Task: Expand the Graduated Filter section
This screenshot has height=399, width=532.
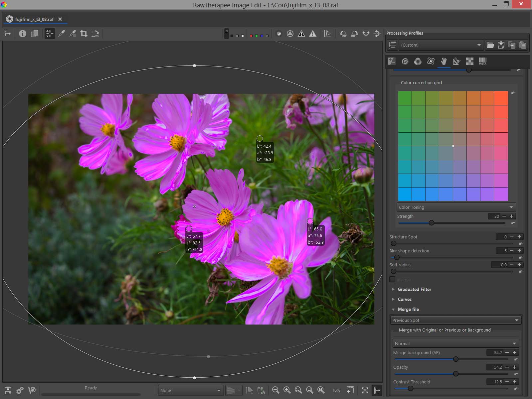Action: pyautogui.click(x=414, y=289)
